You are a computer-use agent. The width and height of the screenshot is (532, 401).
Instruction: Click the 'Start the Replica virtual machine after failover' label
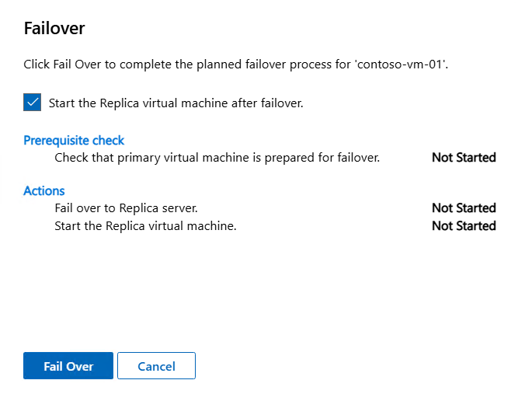176,103
